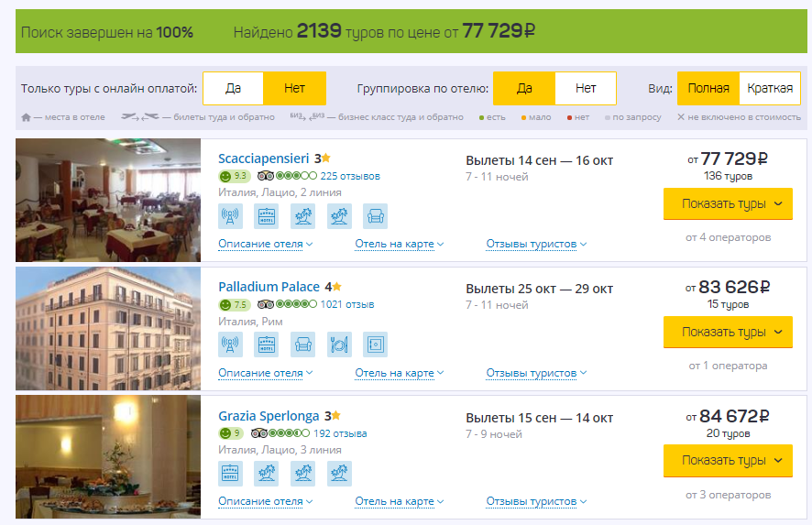Click the 'Вылеты 14 сен — 16 окт' text
The height and width of the screenshot is (525, 812).
539,160
